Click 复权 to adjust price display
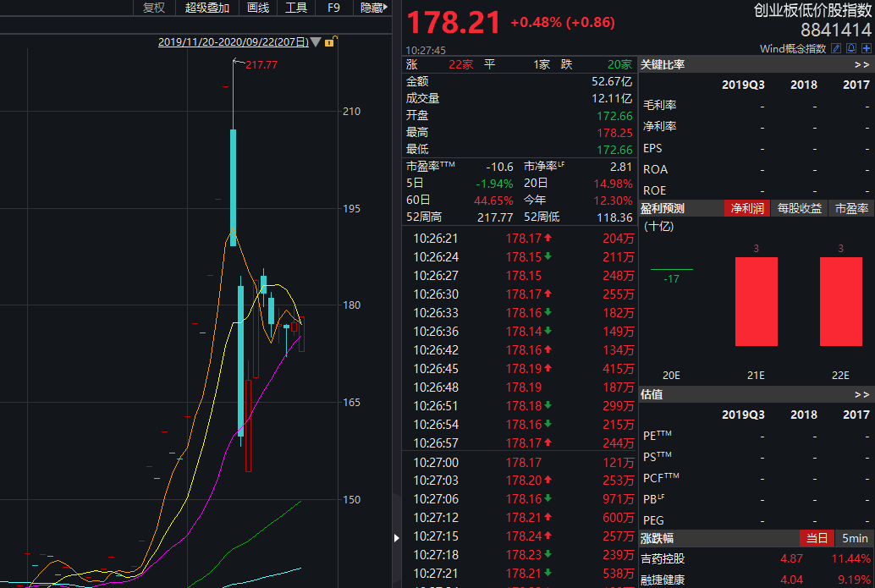Viewport: 875px width, 588px height. tap(153, 8)
